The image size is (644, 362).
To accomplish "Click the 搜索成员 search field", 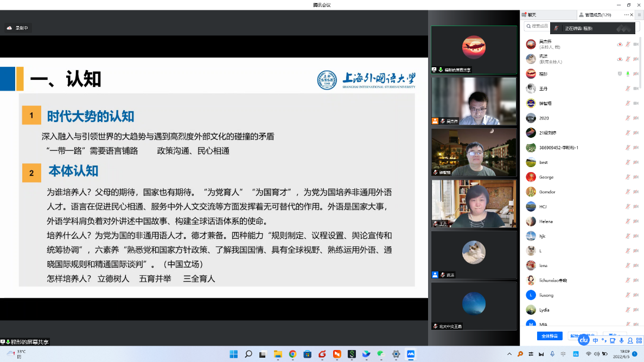I will click(537, 26).
